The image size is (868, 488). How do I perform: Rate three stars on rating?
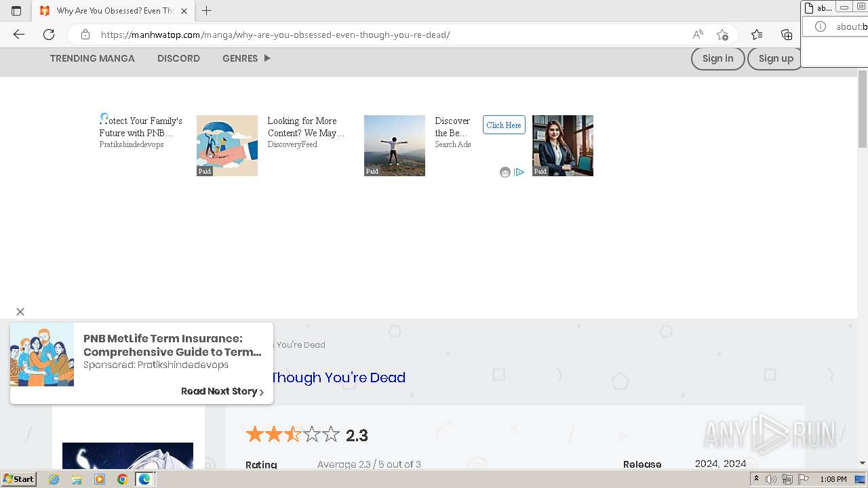293,434
